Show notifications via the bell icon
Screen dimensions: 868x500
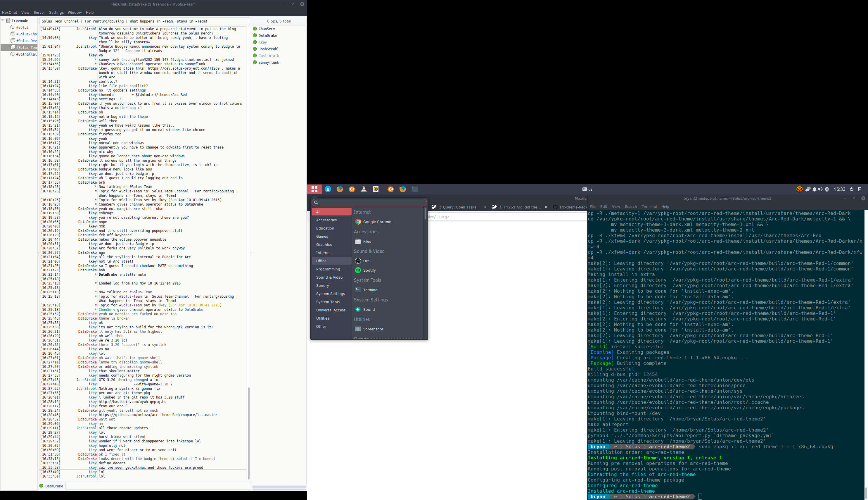(815, 189)
